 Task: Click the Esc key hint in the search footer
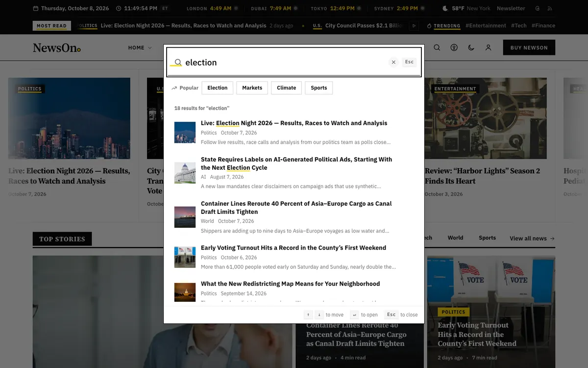pos(391,315)
